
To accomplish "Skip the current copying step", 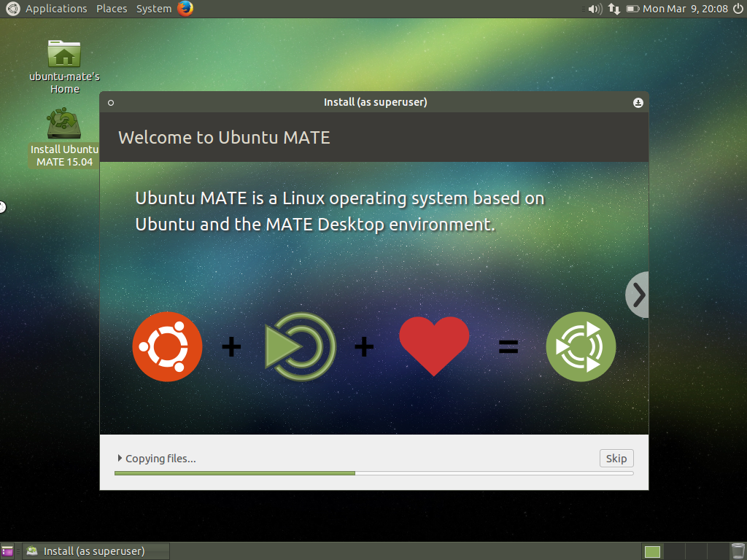I will (x=616, y=458).
